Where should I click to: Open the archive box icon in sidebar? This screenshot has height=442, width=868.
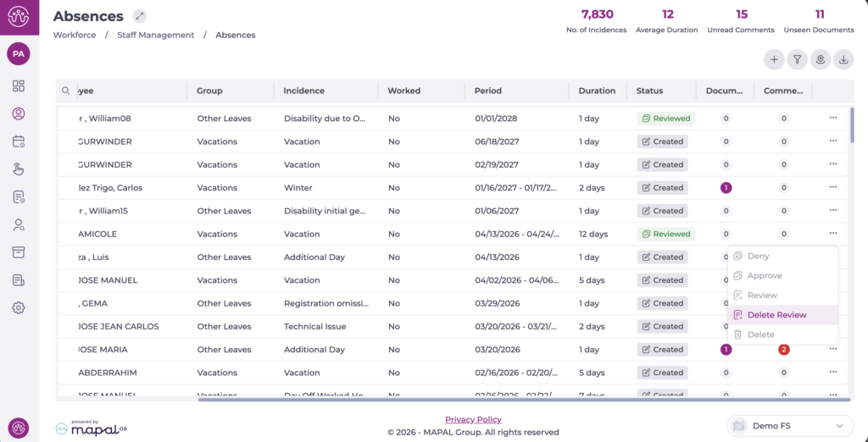[x=19, y=252]
